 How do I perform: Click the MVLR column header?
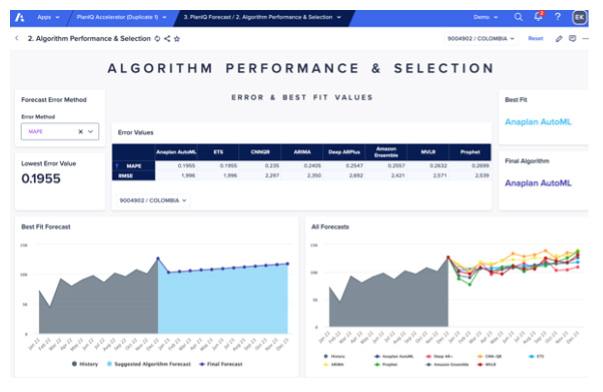428,152
